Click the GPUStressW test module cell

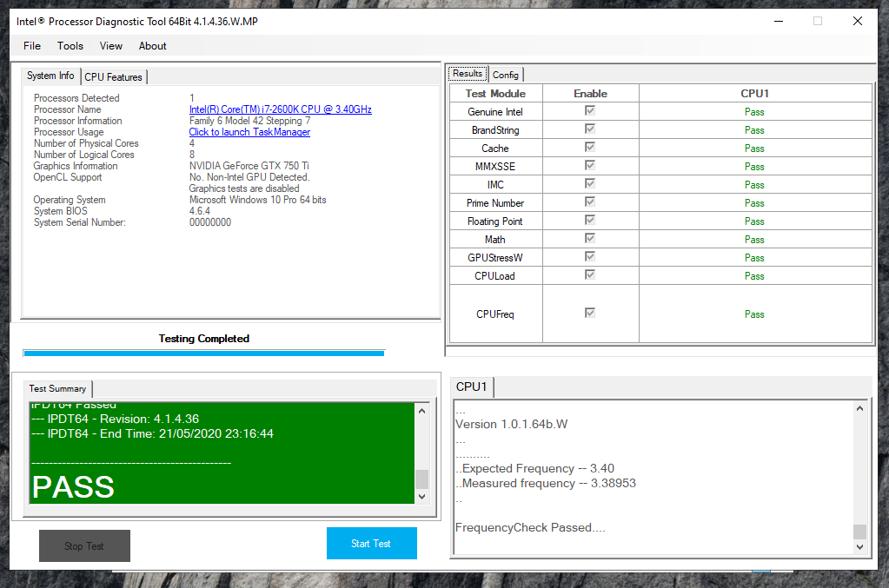coord(495,258)
